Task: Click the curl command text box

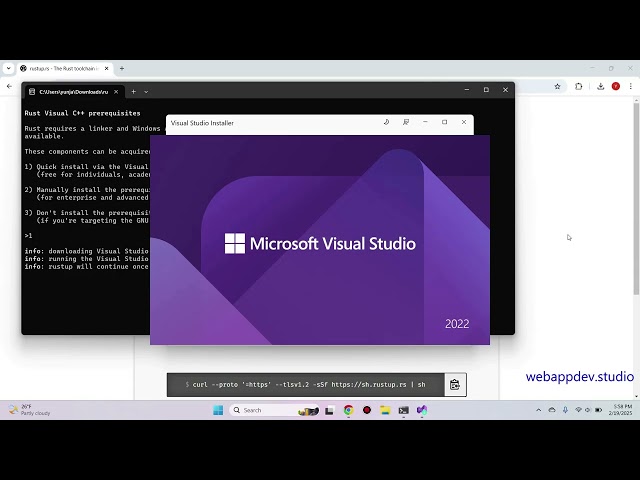Action: tap(306, 384)
